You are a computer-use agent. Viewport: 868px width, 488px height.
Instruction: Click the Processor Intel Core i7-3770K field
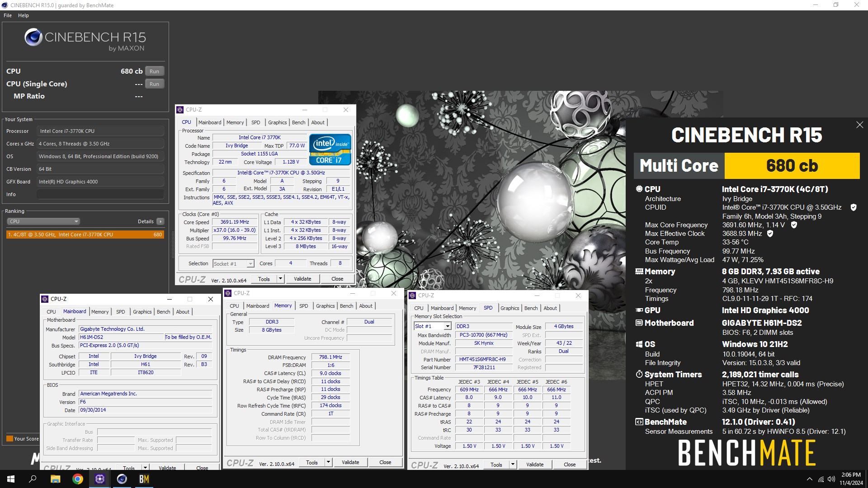pos(100,131)
